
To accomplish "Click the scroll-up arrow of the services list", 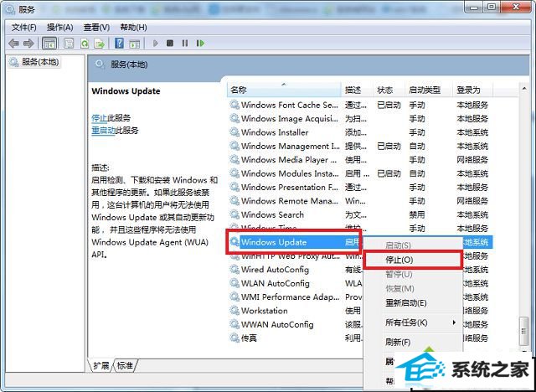I will [524, 89].
